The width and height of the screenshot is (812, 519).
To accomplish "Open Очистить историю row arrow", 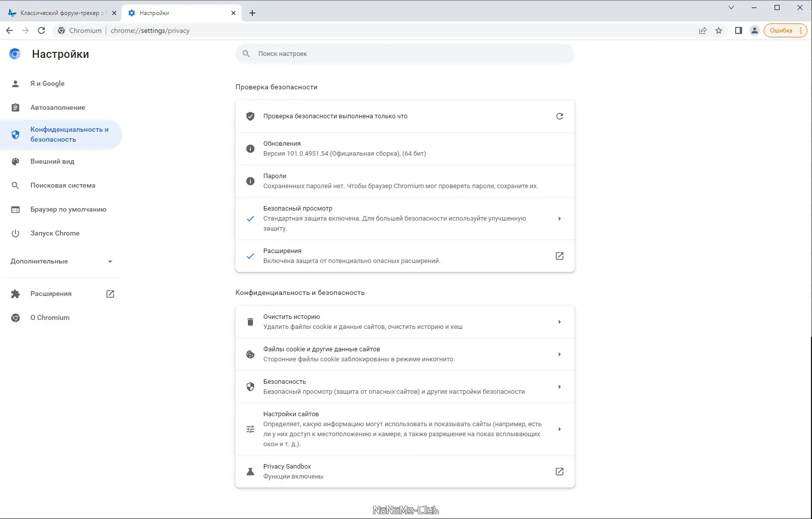I will click(x=560, y=322).
